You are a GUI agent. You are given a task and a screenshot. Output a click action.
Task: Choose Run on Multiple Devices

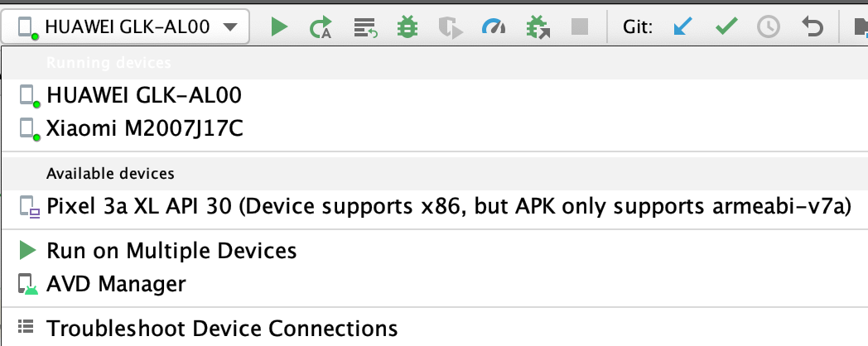click(x=171, y=250)
